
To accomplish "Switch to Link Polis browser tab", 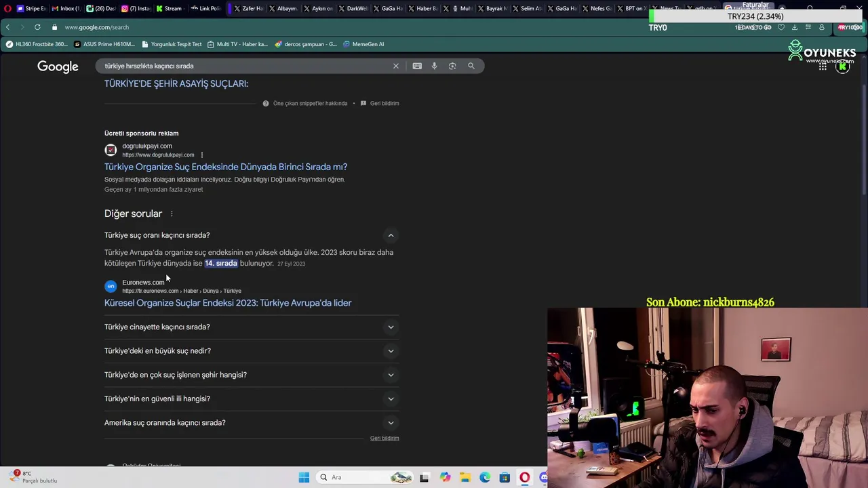I will tap(205, 8).
